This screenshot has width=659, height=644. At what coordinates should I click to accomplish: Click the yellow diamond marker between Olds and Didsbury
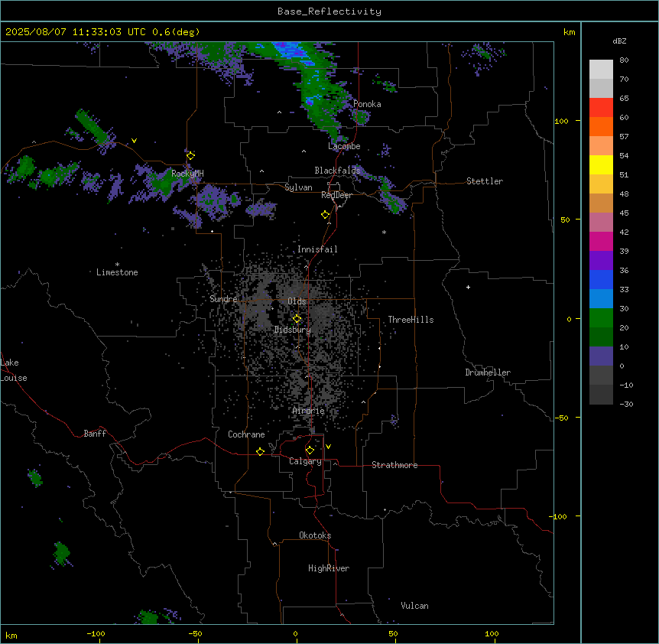point(297,319)
